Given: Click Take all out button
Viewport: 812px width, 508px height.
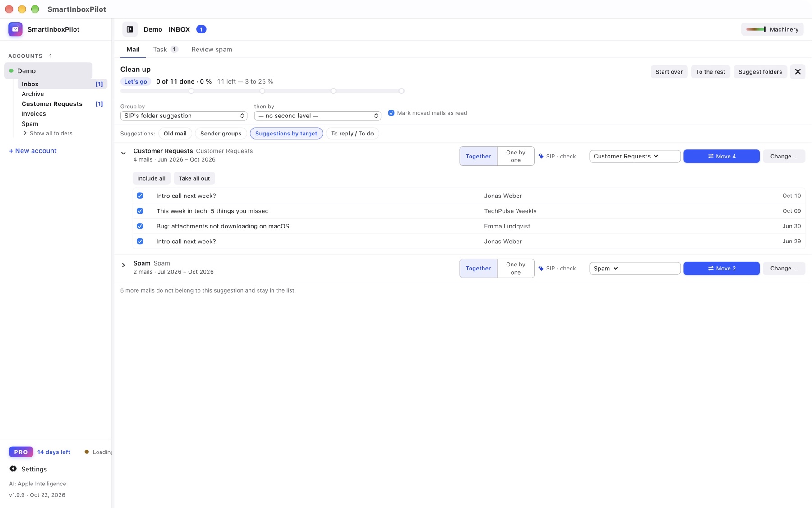Looking at the screenshot, I should [x=194, y=178].
